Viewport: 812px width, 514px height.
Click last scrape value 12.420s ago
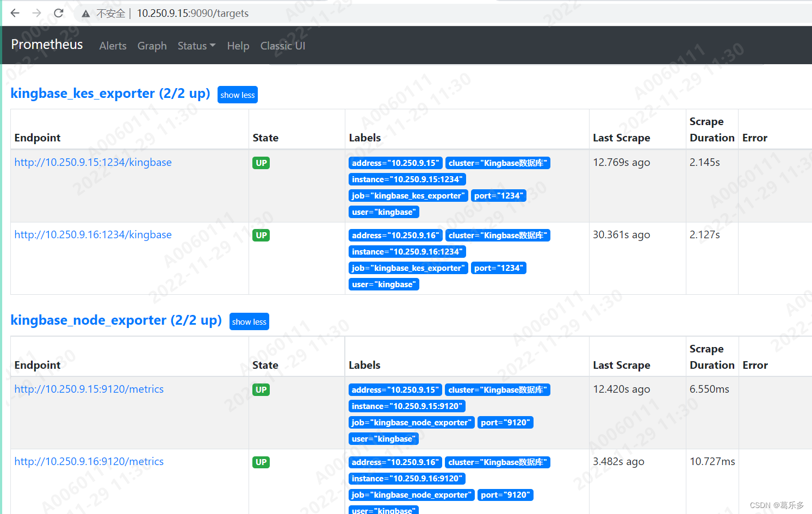click(622, 389)
